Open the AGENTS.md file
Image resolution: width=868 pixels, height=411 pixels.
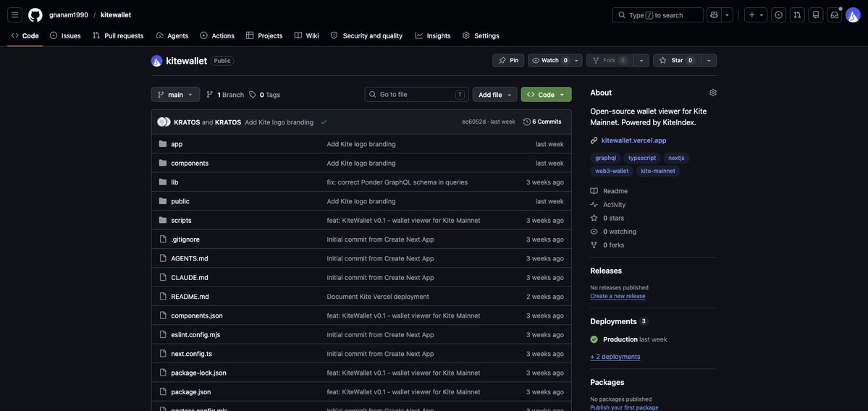point(190,258)
